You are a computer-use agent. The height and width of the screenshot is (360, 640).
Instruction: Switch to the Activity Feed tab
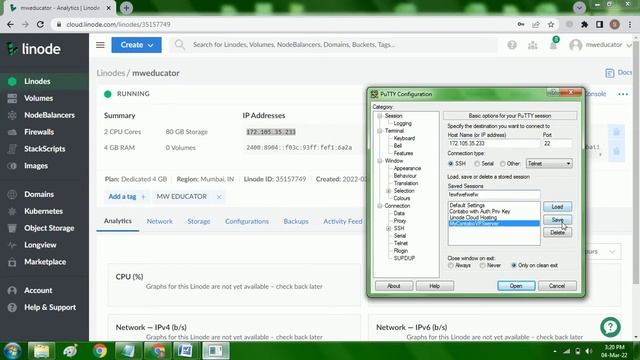[x=342, y=221]
